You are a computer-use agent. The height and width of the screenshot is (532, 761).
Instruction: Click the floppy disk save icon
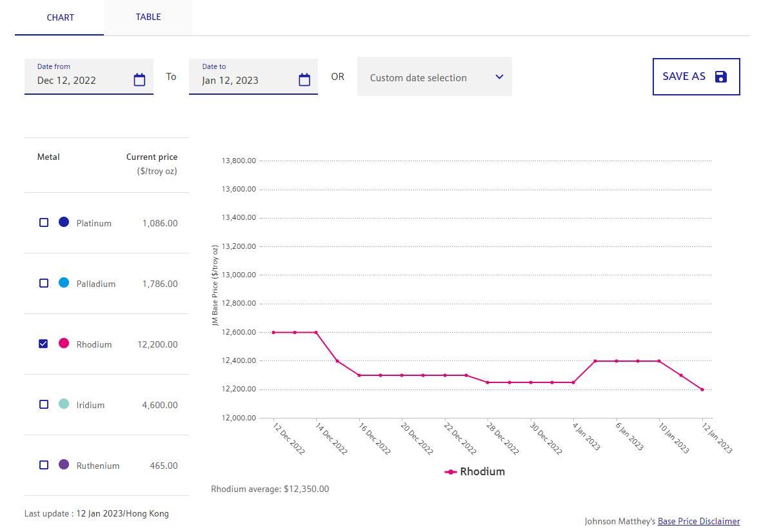(721, 77)
